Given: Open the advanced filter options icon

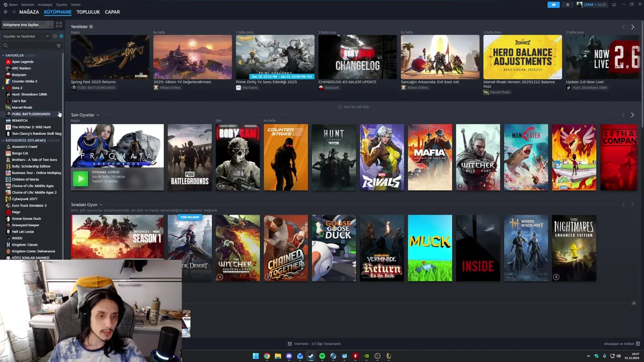Looking at the screenshot, I should click(59, 46).
